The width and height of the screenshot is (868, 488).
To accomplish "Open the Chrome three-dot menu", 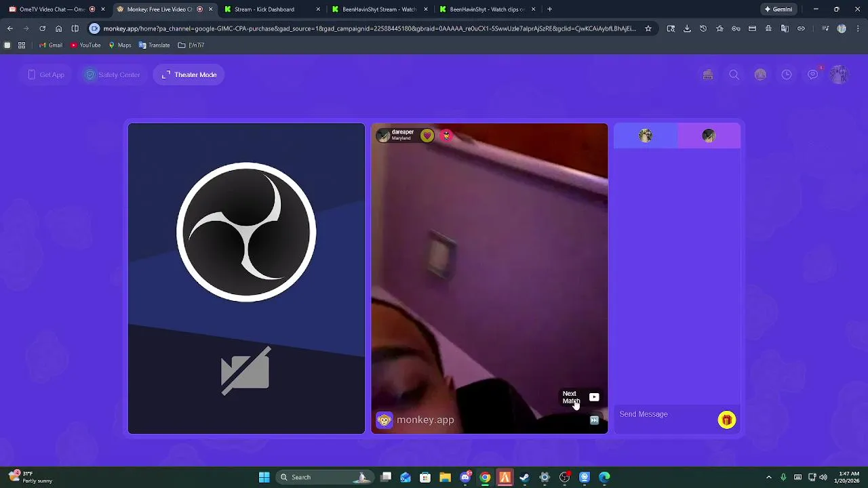I will point(858,28).
